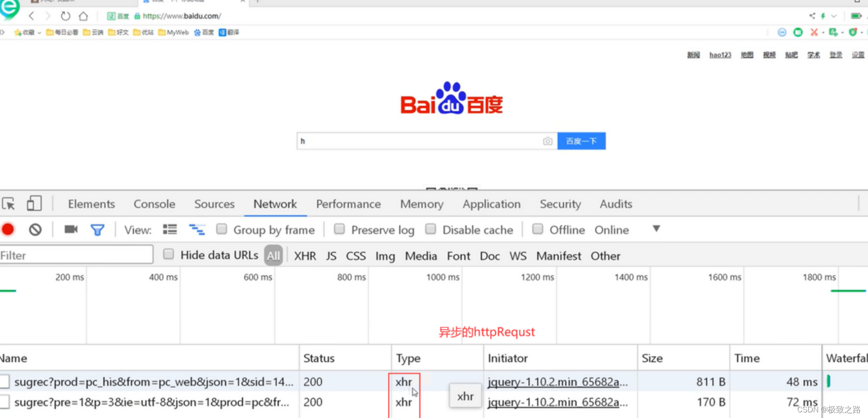The height and width of the screenshot is (418, 868).
Task: Expand the address bar dropdown chevron
Action: [834, 16]
